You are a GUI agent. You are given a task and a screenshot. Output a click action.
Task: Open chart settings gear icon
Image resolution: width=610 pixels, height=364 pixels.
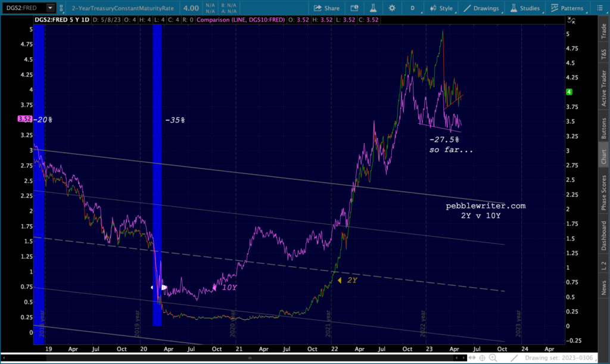[392, 8]
